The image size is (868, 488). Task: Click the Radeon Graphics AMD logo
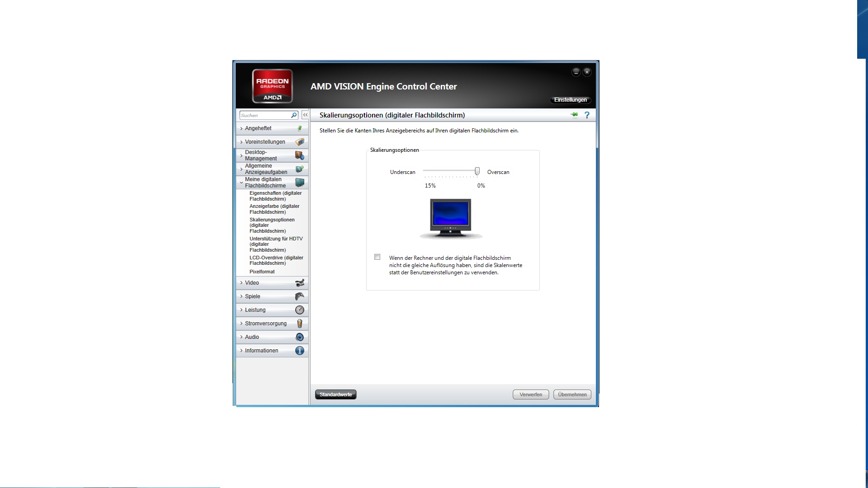coord(272,86)
